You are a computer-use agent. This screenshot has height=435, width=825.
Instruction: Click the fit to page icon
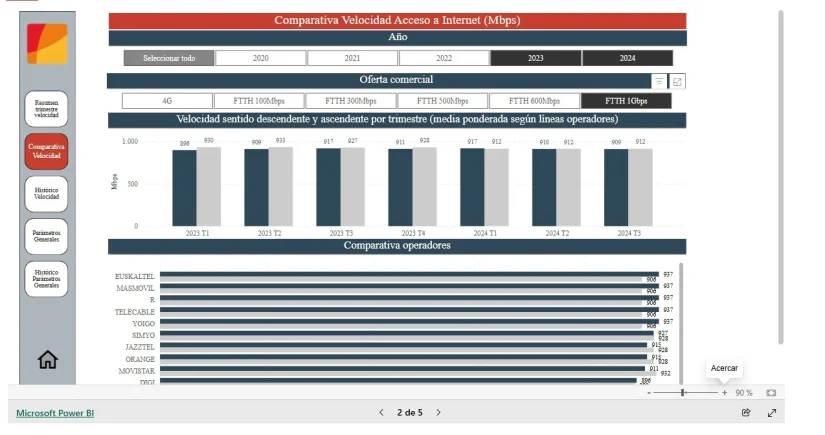coord(771,393)
